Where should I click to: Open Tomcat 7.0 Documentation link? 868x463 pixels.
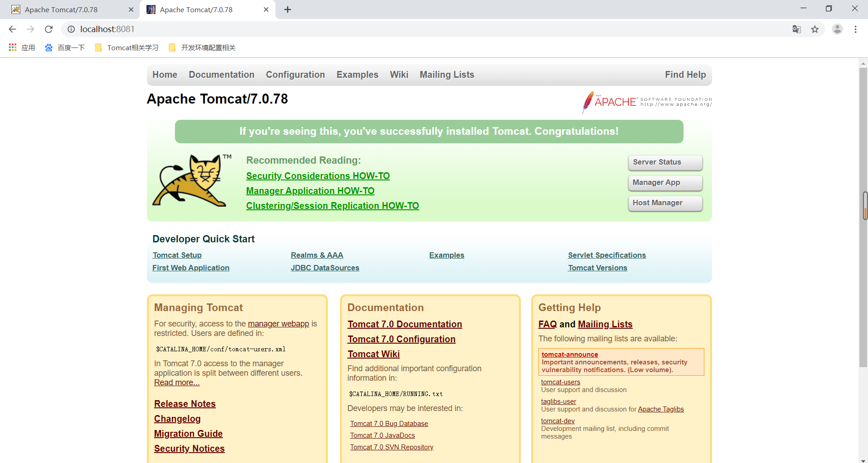405,324
